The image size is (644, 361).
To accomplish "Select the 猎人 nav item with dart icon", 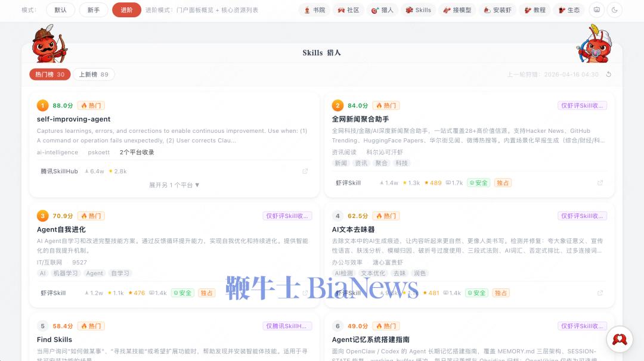I will [382, 10].
